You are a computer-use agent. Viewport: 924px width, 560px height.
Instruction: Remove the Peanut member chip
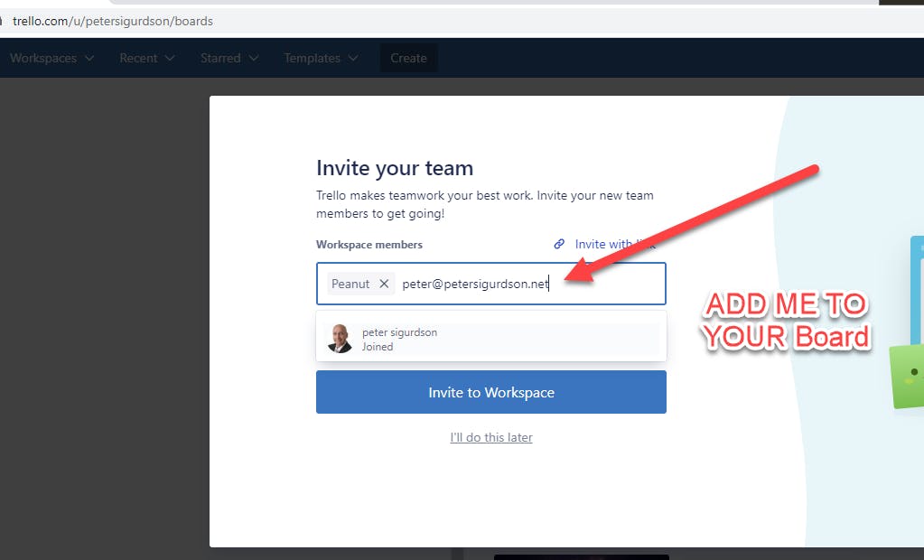(384, 284)
